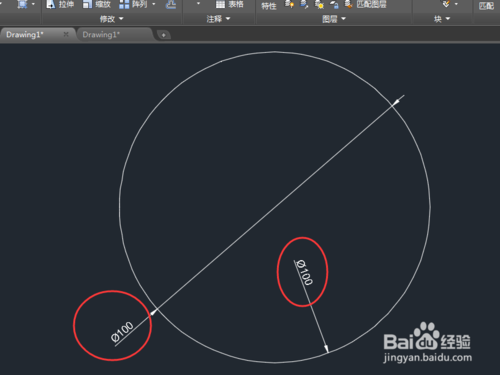The image size is (500, 375).
Task: Select the 阵列 (Array) tool
Action: [133, 4]
